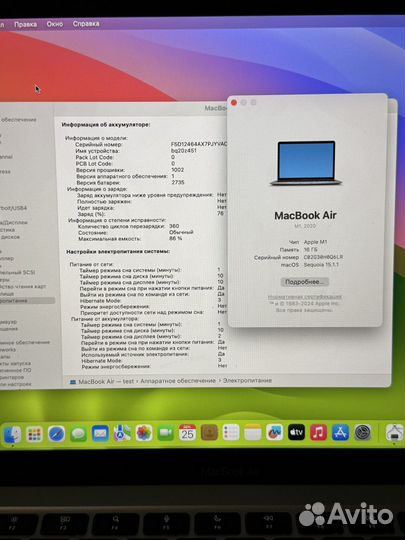Close the About This Mac window
405x540 pixels.
pyautogui.click(x=234, y=103)
